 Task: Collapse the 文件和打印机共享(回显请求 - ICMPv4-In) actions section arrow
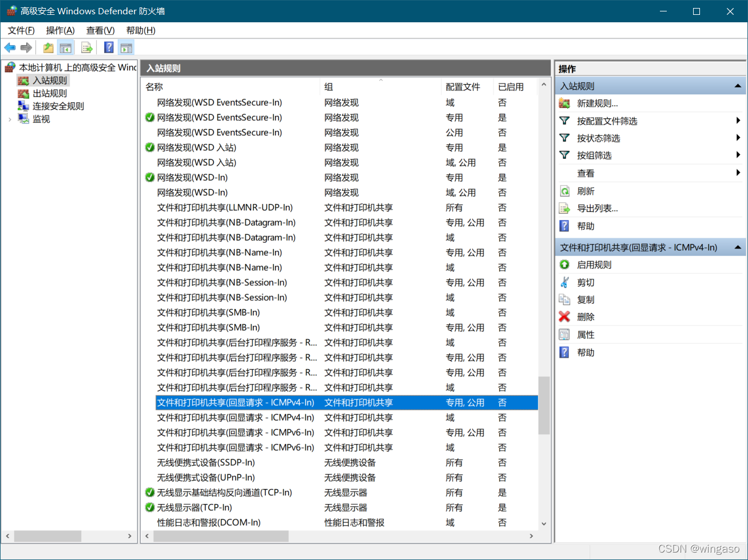click(x=738, y=247)
